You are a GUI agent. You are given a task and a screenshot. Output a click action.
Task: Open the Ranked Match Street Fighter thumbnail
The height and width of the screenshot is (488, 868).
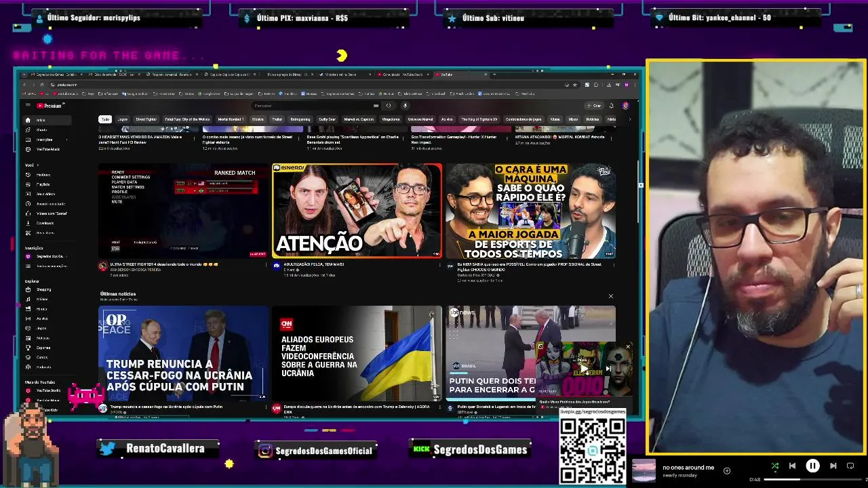point(183,211)
